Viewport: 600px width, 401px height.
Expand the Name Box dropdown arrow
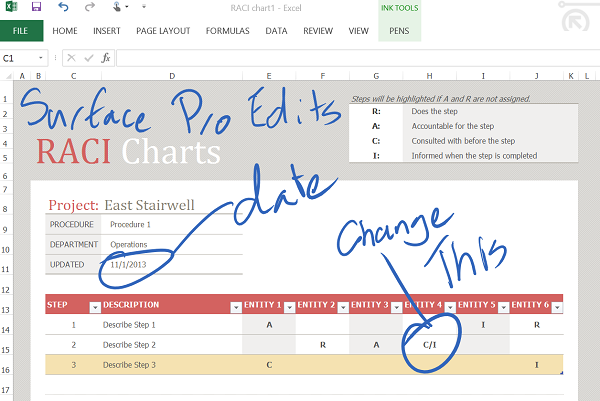41,58
